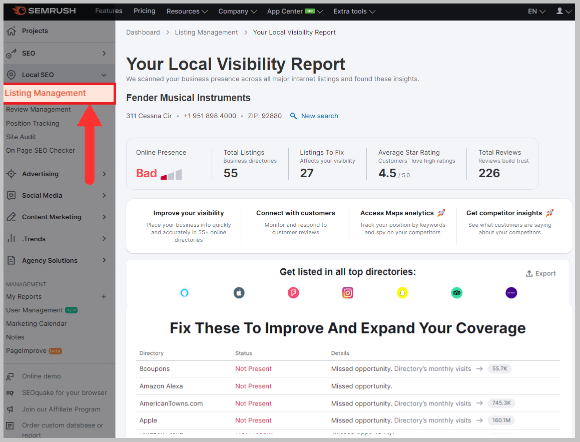
Task: Click the Export upload icon
Action: click(529, 273)
